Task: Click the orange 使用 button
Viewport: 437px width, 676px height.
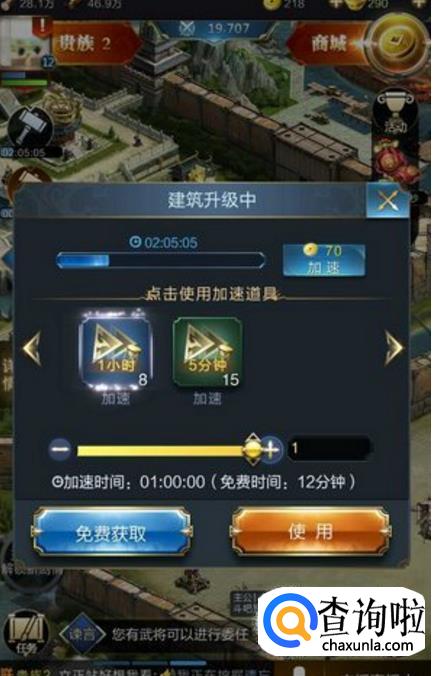Action: tap(310, 531)
